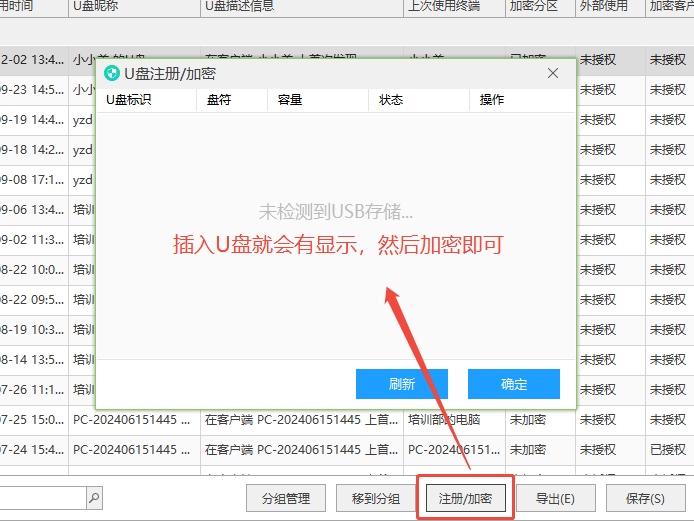Close the U盘注册/加密 dialog
The image size is (694, 521).
click(552, 73)
